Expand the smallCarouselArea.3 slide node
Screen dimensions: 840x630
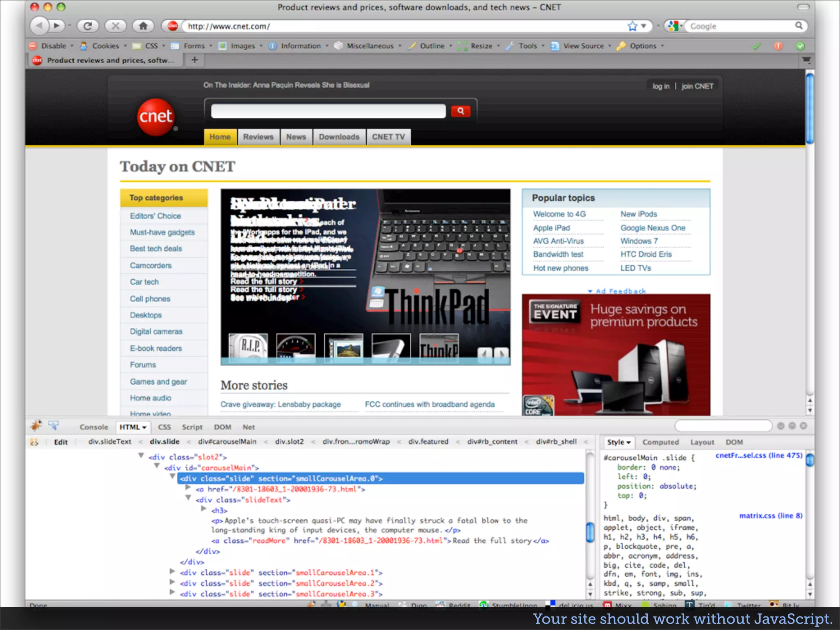pyautogui.click(x=172, y=592)
